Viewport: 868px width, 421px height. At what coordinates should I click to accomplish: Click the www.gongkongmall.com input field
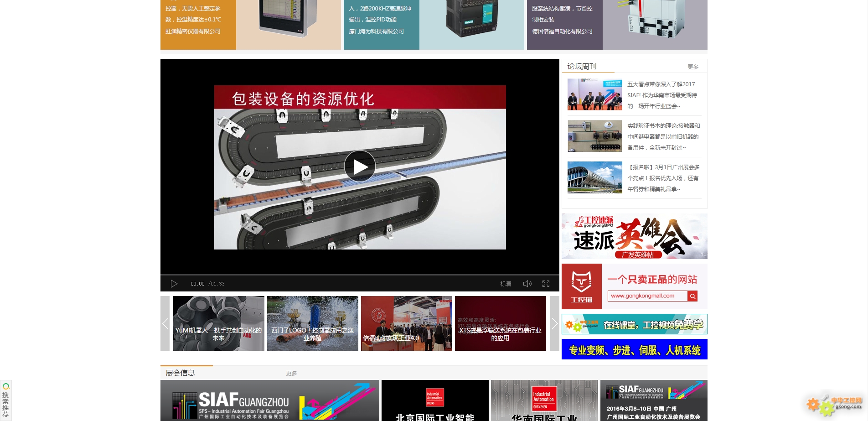pos(647,296)
